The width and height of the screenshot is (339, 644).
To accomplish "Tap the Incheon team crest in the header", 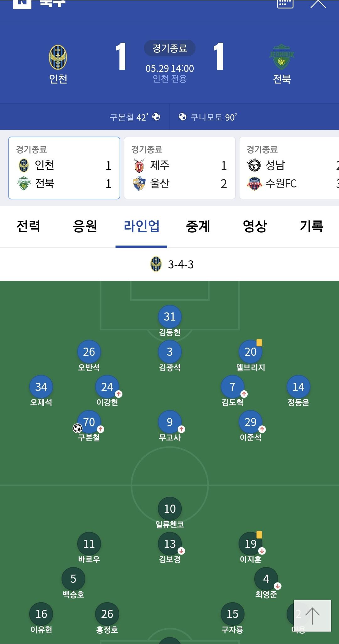I will pos(58,57).
